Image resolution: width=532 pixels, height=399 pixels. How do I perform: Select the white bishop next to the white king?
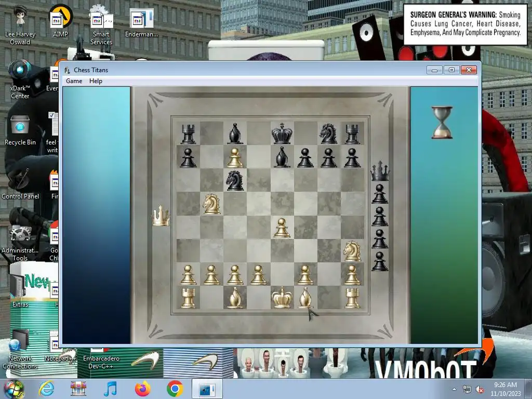tap(305, 298)
